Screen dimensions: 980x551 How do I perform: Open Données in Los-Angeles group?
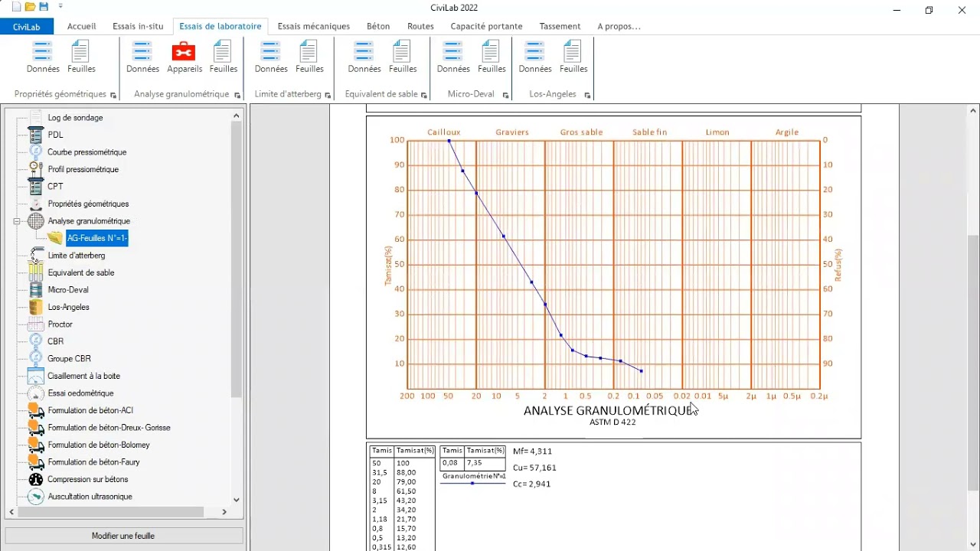pyautogui.click(x=535, y=57)
